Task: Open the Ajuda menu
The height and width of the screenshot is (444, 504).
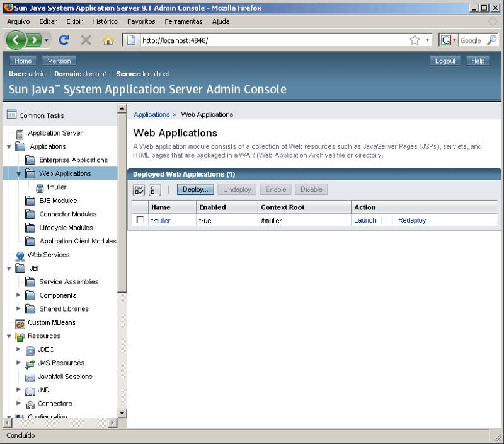Action: coord(221,21)
